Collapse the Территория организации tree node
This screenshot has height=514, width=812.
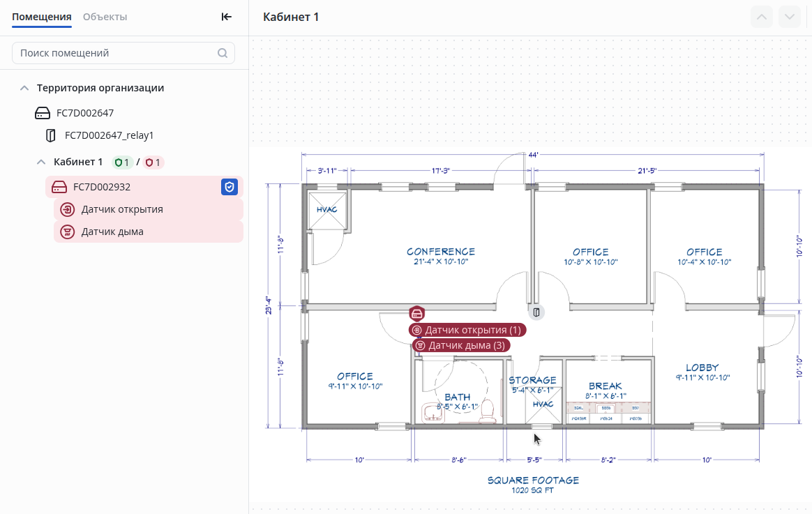coord(24,88)
